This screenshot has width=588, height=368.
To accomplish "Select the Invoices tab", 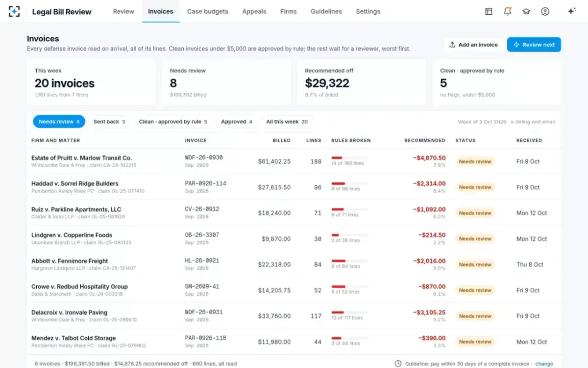I will coord(161,11).
